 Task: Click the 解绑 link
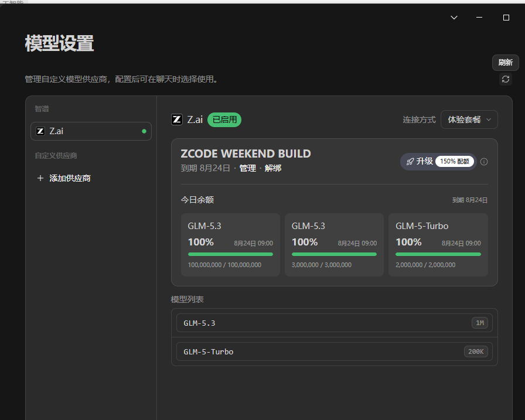[273, 168]
